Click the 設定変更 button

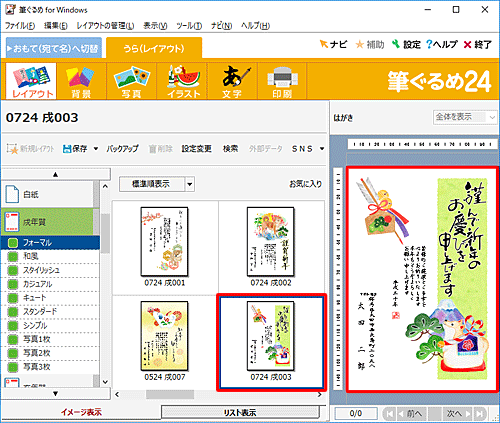[x=197, y=149]
